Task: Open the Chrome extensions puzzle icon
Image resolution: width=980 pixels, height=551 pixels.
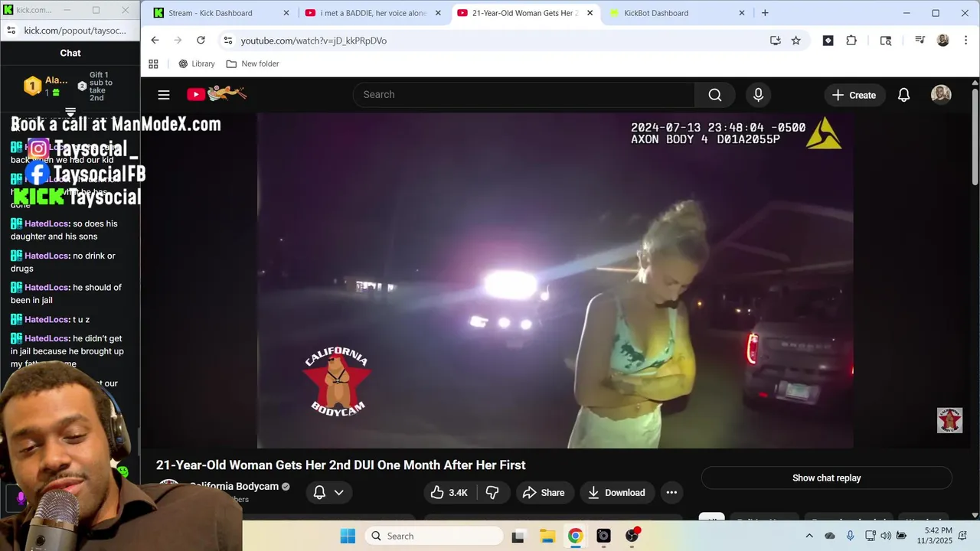Action: (x=851, y=41)
